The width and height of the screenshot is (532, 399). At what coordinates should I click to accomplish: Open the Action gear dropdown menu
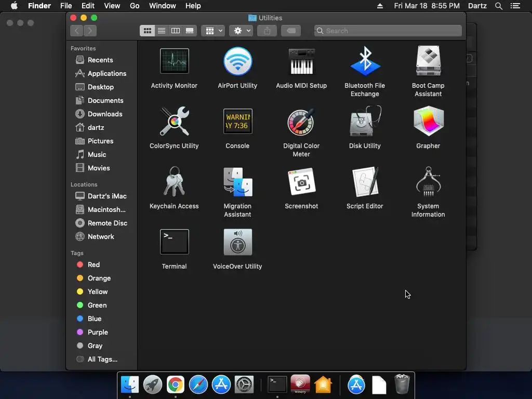click(x=241, y=31)
